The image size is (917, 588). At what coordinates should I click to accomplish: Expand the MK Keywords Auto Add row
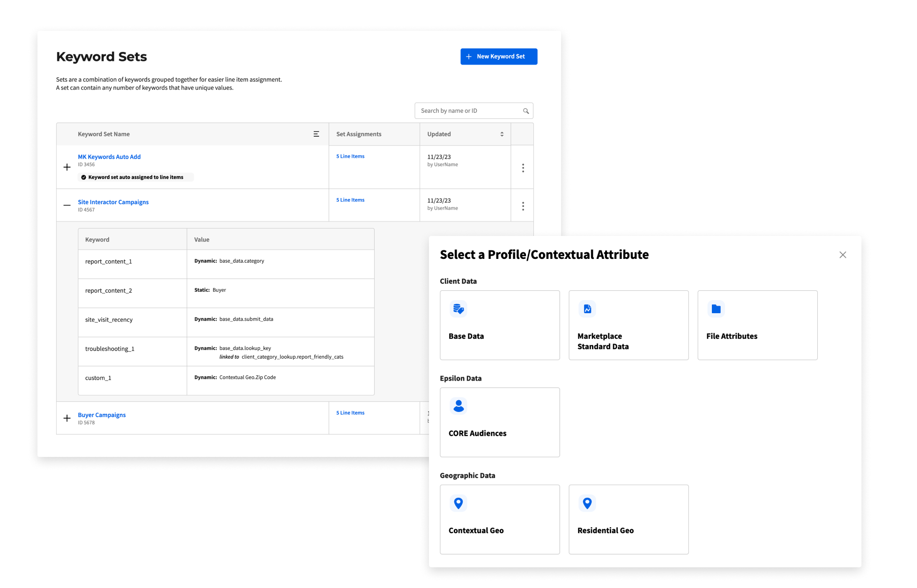click(67, 167)
